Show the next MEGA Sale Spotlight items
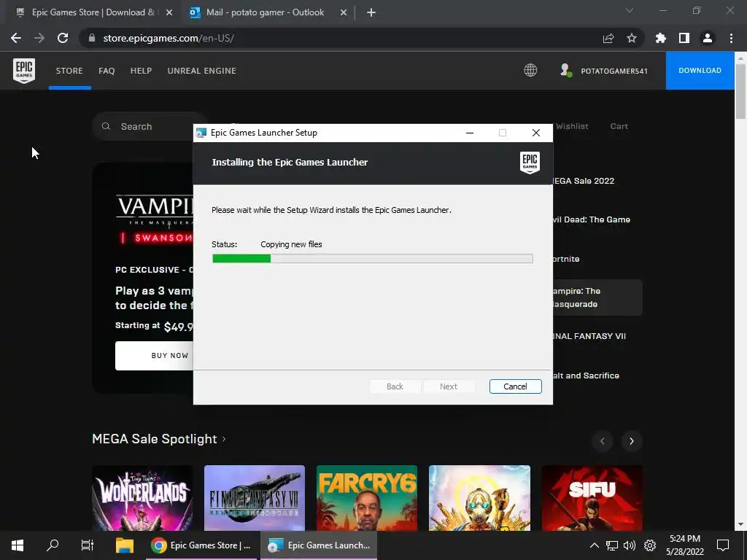This screenshot has width=747, height=560. (632, 441)
